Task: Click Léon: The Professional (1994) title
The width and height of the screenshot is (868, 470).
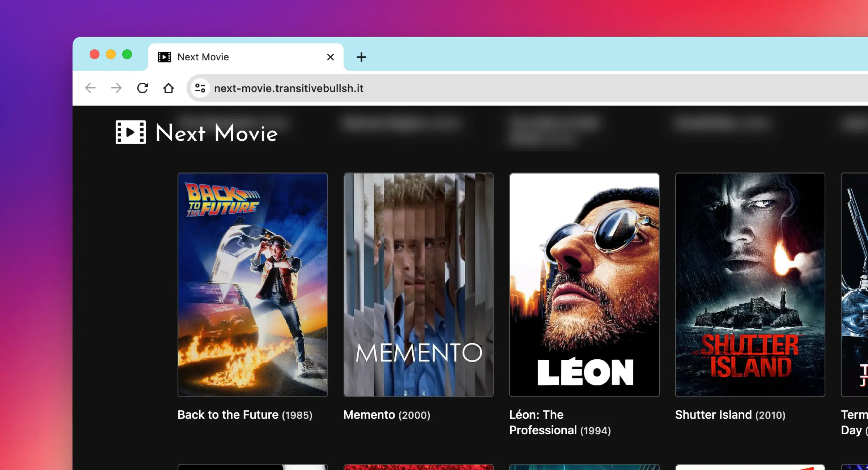Action: pyautogui.click(x=560, y=422)
